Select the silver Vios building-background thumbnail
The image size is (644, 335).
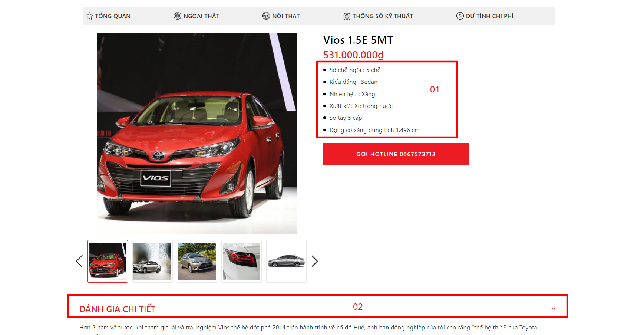click(x=152, y=261)
